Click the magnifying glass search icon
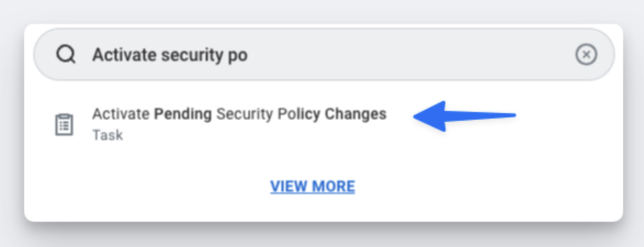The width and height of the screenshot is (644, 247). coord(66,55)
